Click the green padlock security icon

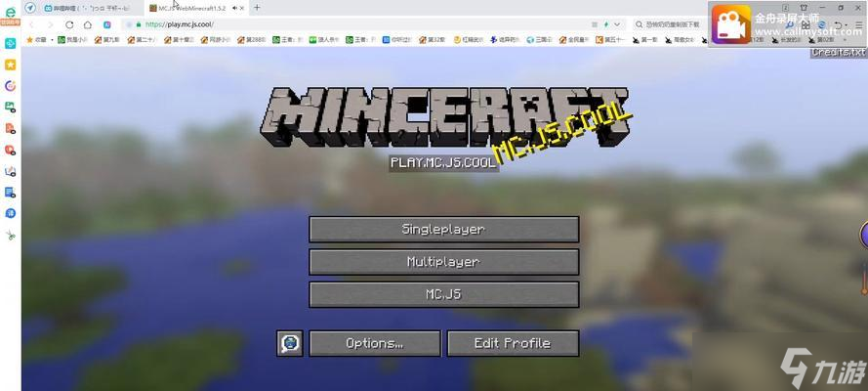coord(139,24)
